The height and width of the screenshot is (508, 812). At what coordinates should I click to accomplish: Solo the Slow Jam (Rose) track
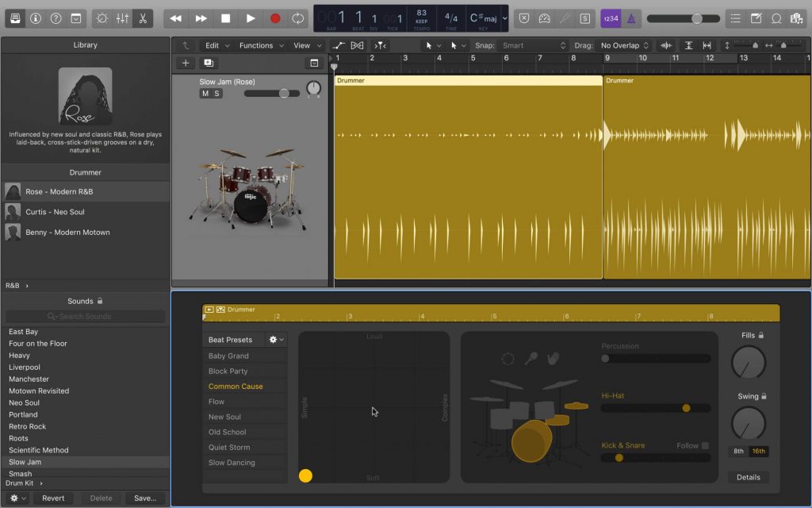(216, 94)
